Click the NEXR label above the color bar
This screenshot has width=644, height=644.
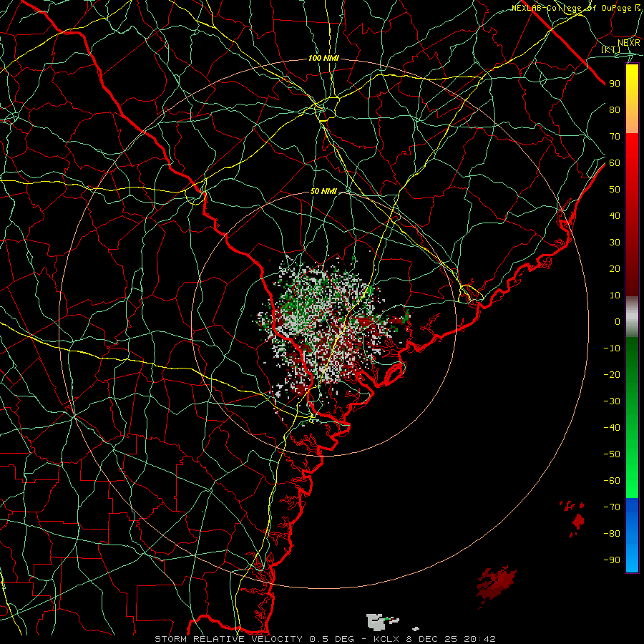click(x=629, y=42)
